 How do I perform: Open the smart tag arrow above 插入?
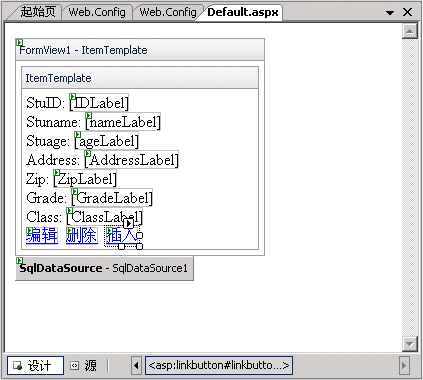128,223
